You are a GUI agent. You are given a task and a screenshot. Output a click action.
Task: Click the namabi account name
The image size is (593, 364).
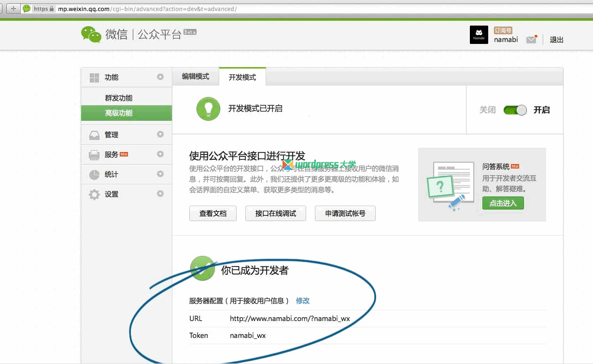click(506, 40)
